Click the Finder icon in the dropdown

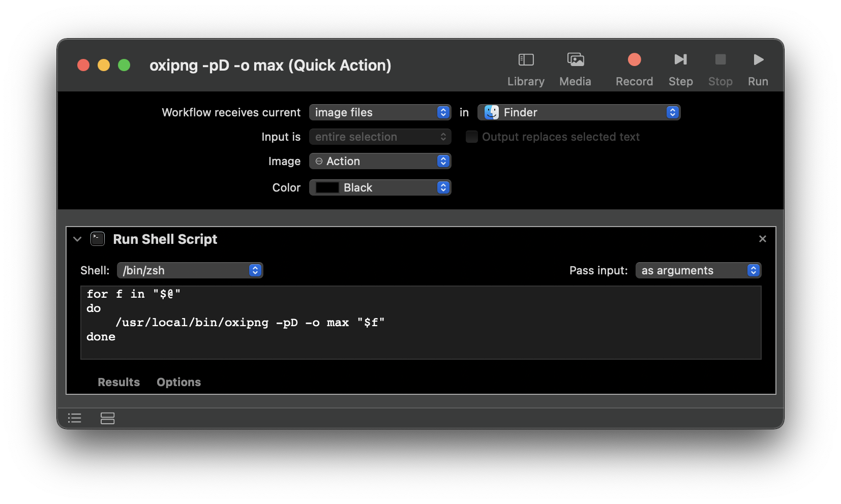click(x=491, y=112)
